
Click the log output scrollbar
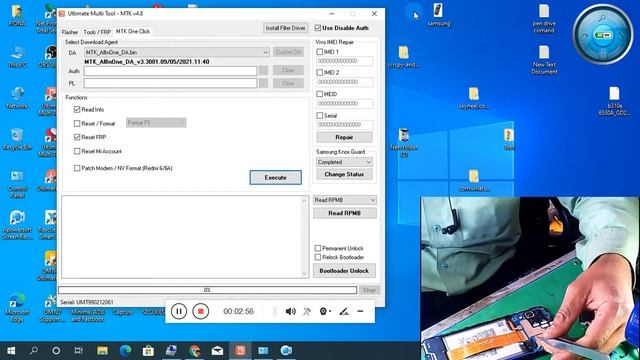click(x=304, y=237)
